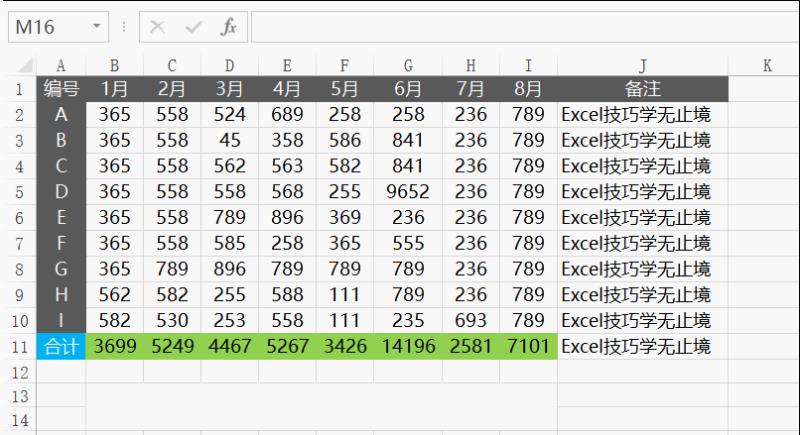The height and width of the screenshot is (435, 800).
Task: Expand the Name Box dropdown arrow
Action: point(96,28)
